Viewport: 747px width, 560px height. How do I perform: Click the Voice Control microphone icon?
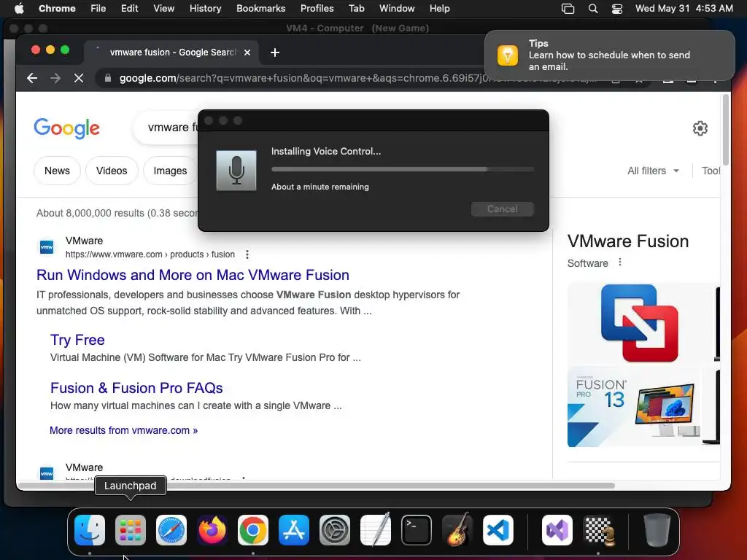236,171
